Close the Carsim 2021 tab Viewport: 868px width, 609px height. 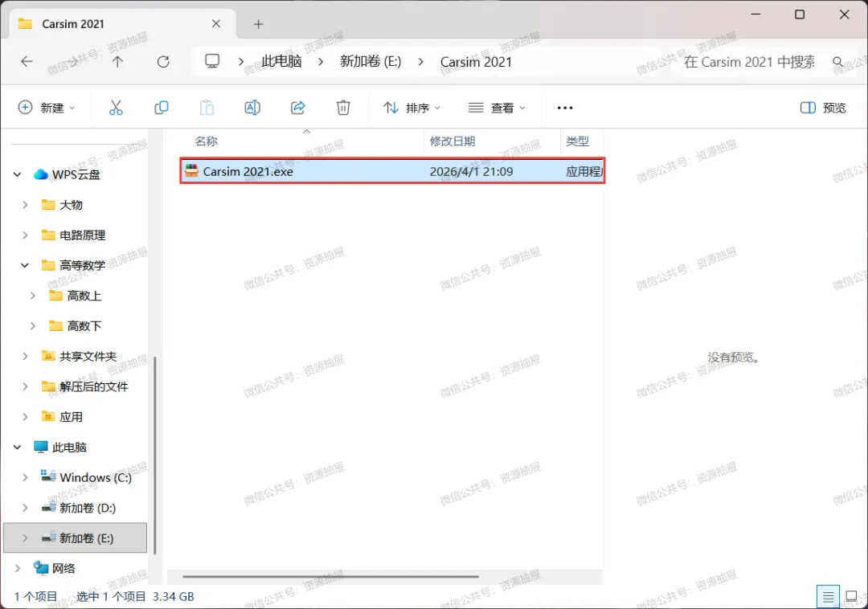(216, 24)
